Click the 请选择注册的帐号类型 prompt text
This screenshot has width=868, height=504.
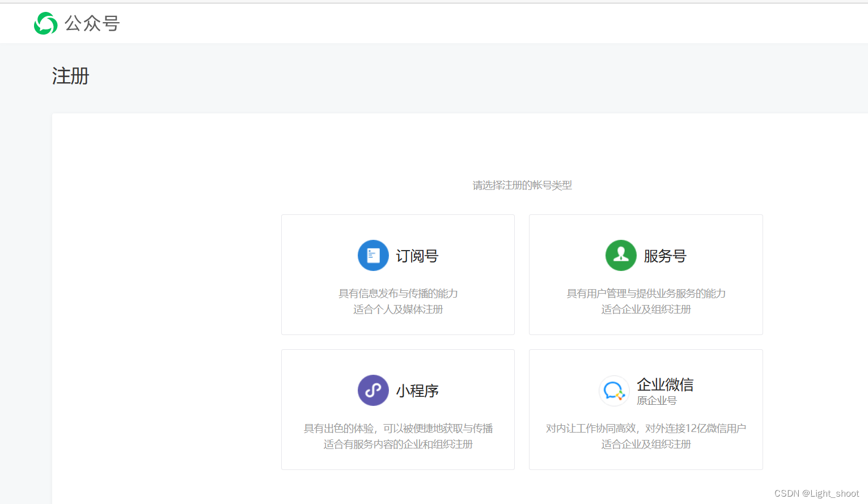[522, 185]
